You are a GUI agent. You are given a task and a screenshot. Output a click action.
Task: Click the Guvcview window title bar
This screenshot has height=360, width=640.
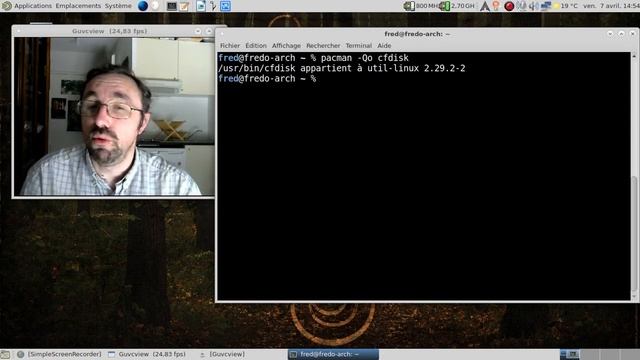coord(109,31)
